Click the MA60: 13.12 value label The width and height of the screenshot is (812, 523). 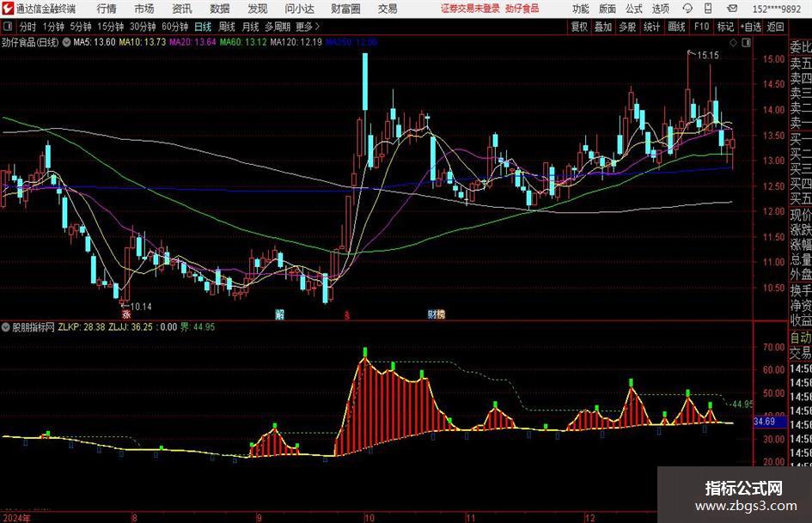(243, 42)
